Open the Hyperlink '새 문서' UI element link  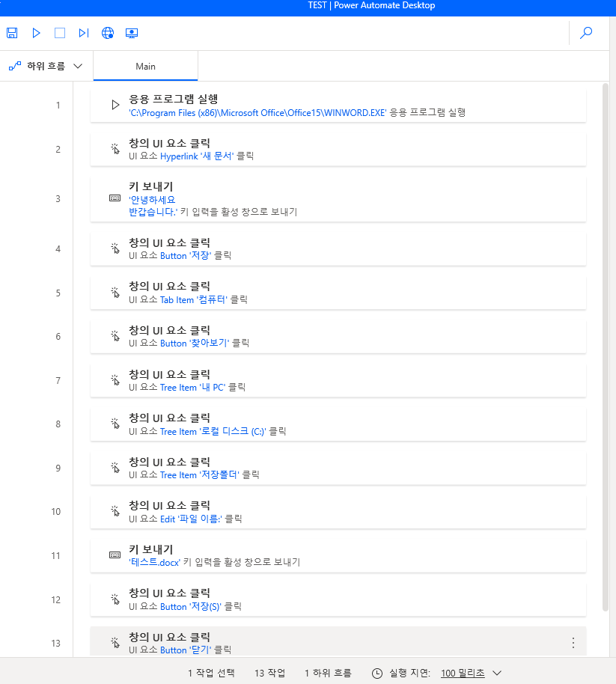coord(197,156)
